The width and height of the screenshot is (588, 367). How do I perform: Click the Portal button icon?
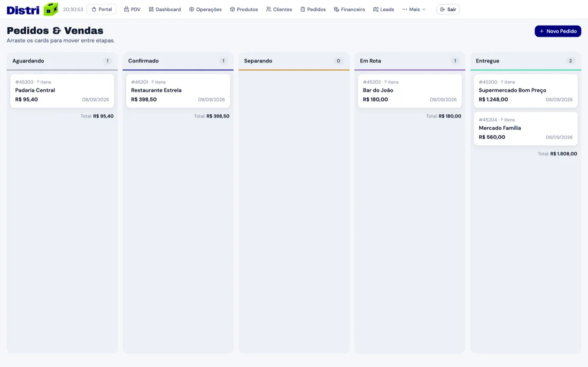coord(94,10)
